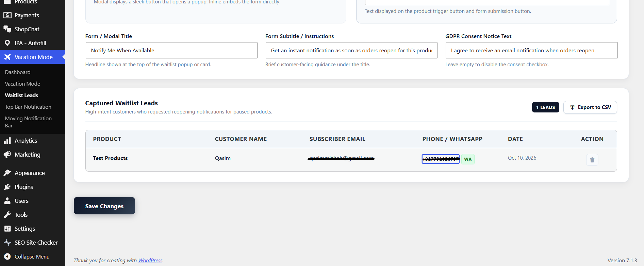Click the Oct 10, 2026 date cell
This screenshot has width=644, height=266.
[x=522, y=158]
